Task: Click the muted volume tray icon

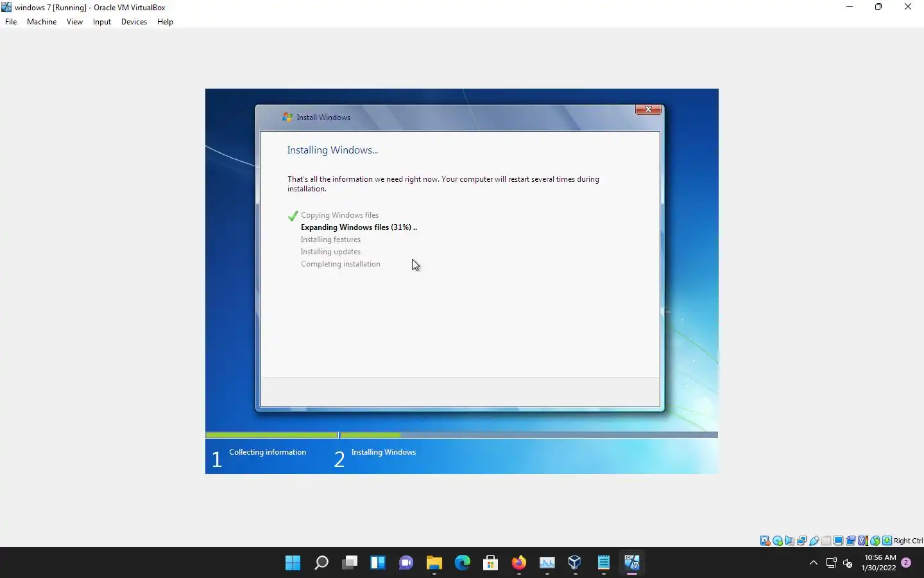Action: coord(848,563)
